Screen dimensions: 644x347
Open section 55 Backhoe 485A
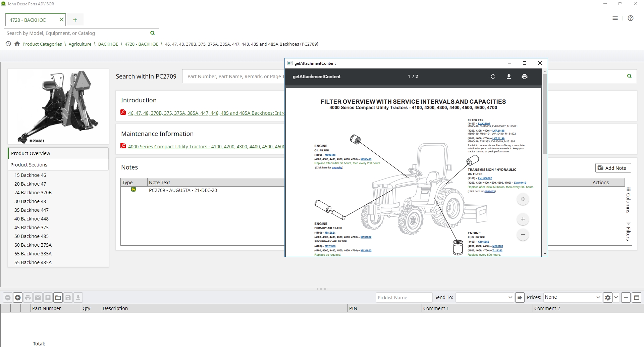pos(33,262)
